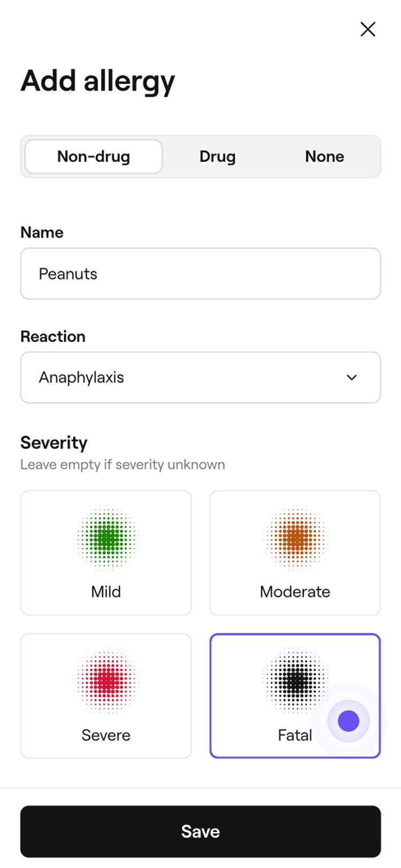Click the red Severe halftone dot icon
The image size is (401, 868).
pos(106,680)
